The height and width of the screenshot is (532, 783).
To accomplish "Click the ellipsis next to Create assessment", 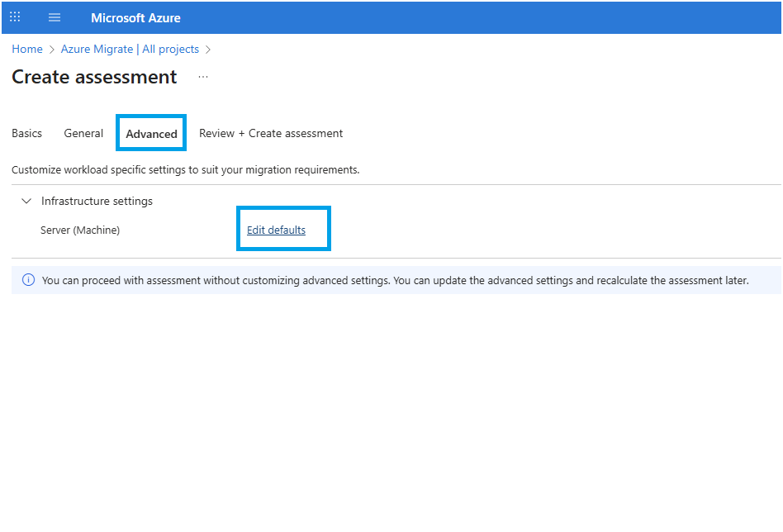I will coord(203,77).
